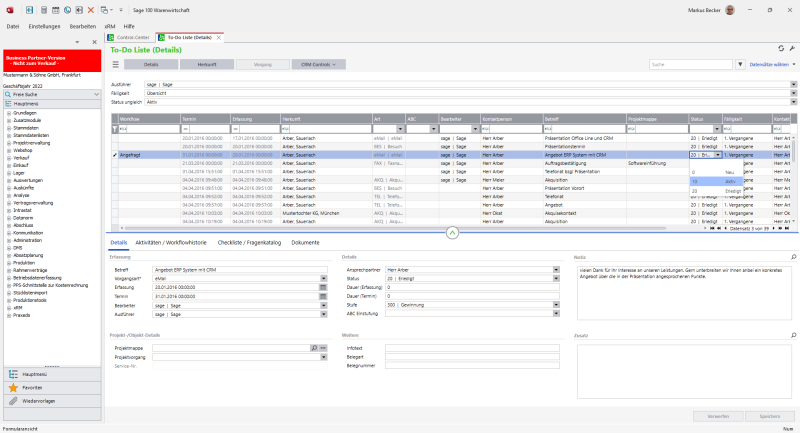This screenshot has width=800, height=433.
Task: Close the To-Do Liste (Details) tab
Action: click(x=219, y=37)
